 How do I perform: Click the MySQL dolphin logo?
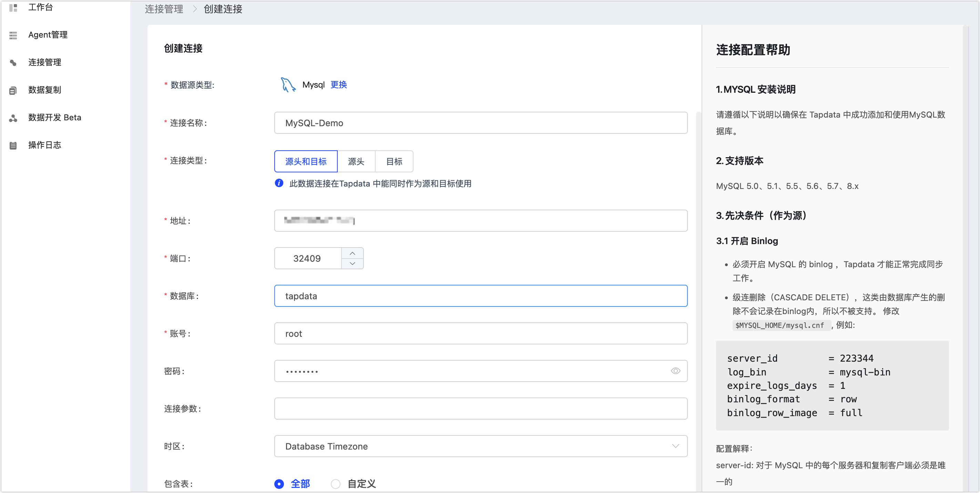[287, 84]
